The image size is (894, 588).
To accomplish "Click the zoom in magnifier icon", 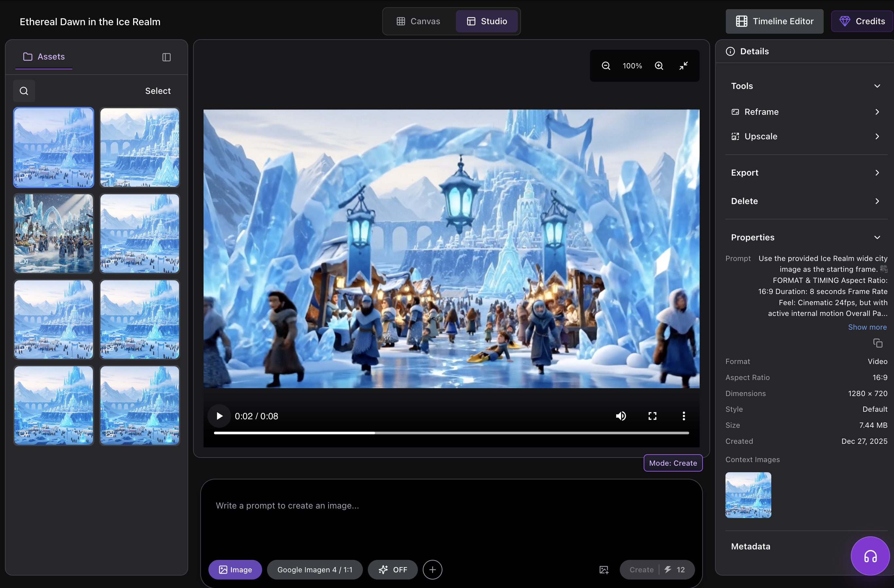I will 659,66.
